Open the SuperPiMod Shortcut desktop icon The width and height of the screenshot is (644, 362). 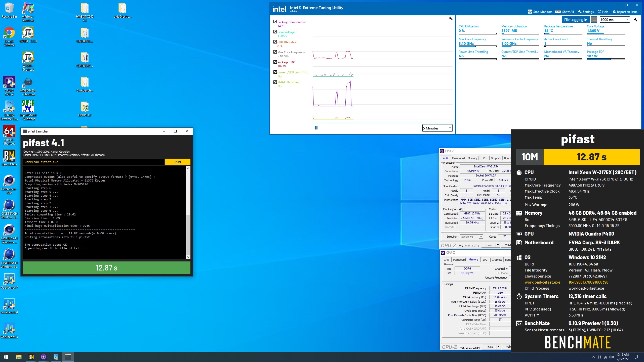coord(28,111)
